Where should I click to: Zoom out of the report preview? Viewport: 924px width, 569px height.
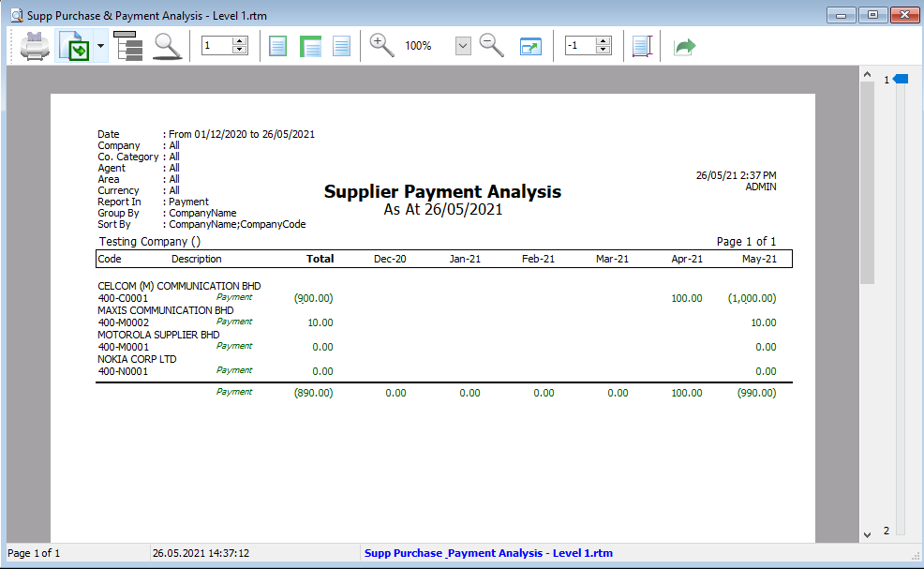pyautogui.click(x=491, y=45)
